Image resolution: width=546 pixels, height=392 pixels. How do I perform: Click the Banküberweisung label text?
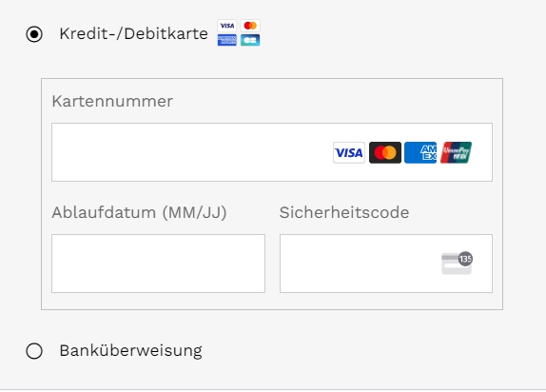[131, 351]
